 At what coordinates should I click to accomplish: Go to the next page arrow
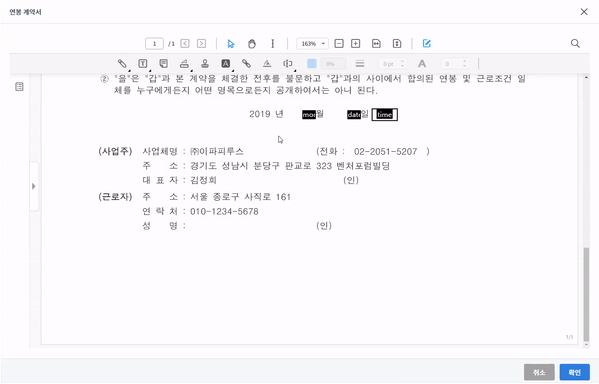[201, 44]
